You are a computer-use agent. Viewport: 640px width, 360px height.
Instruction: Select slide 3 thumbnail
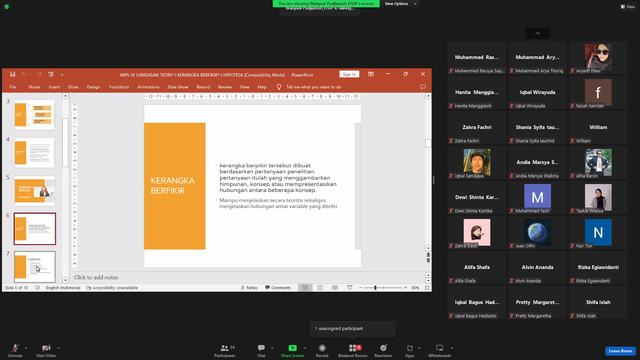click(x=35, y=115)
